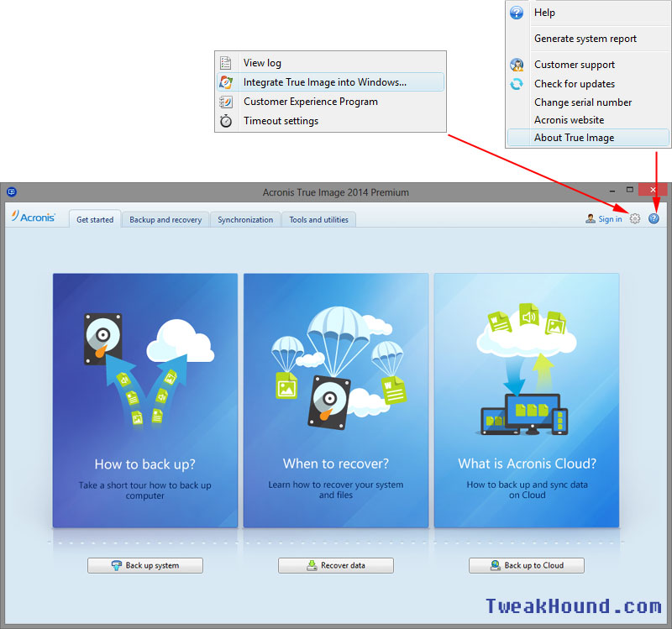
Task: Click the View log document icon
Action: 225,63
